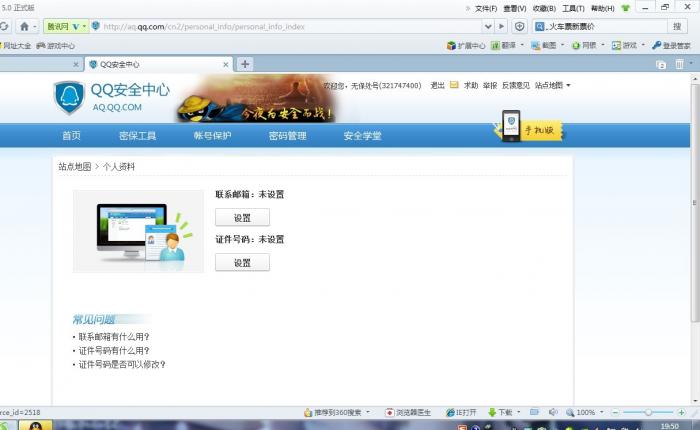Screen dimensions: 700x430
Task: Click the 手机版 mobile phone icon
Action: pos(511,125)
